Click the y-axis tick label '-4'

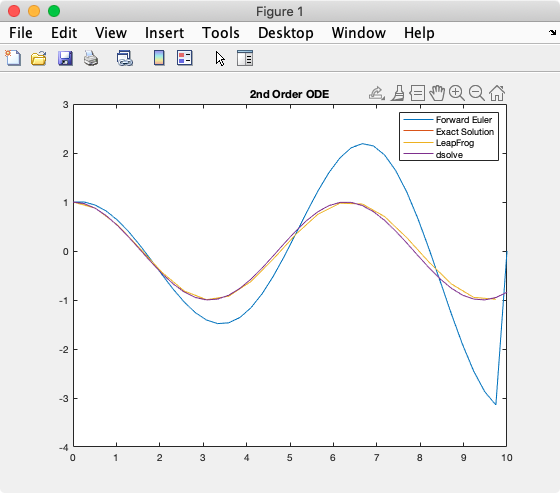pyautogui.click(x=64, y=447)
